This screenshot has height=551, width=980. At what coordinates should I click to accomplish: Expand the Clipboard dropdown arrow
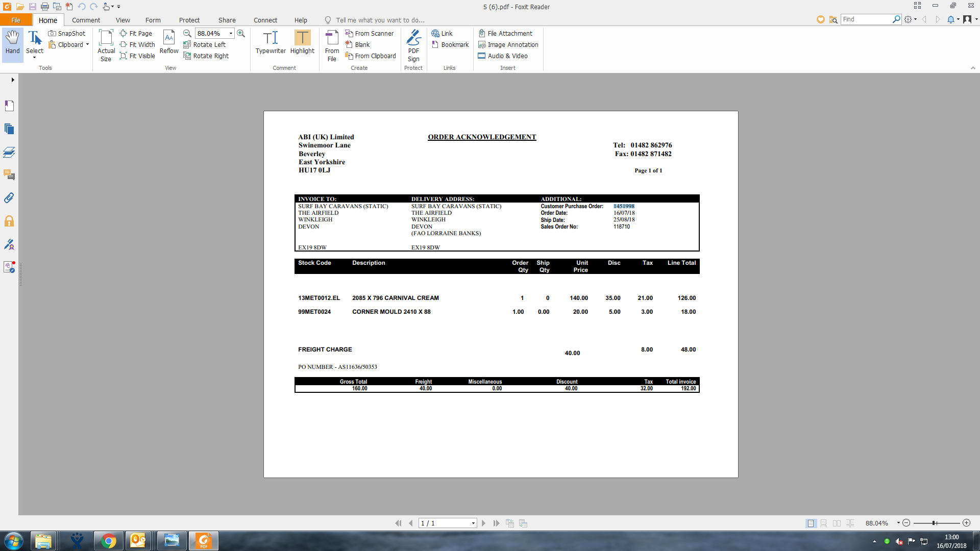pos(87,45)
